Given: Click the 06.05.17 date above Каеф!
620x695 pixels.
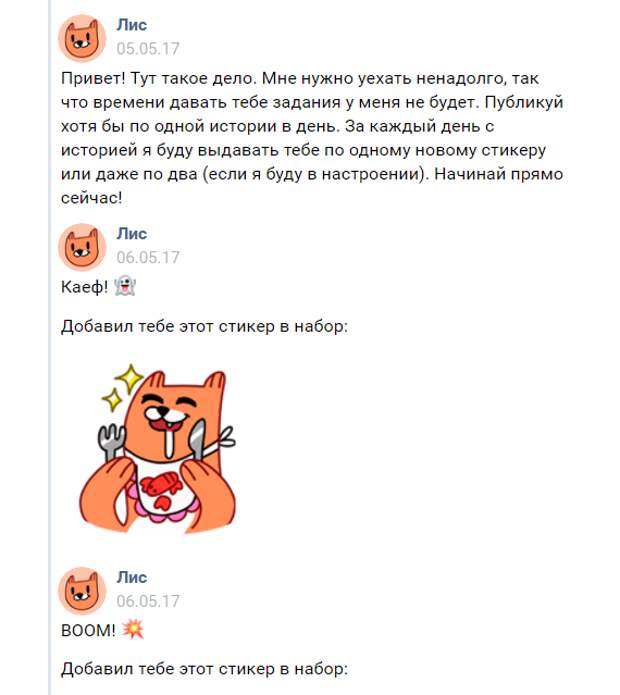Looking at the screenshot, I should 148,257.
